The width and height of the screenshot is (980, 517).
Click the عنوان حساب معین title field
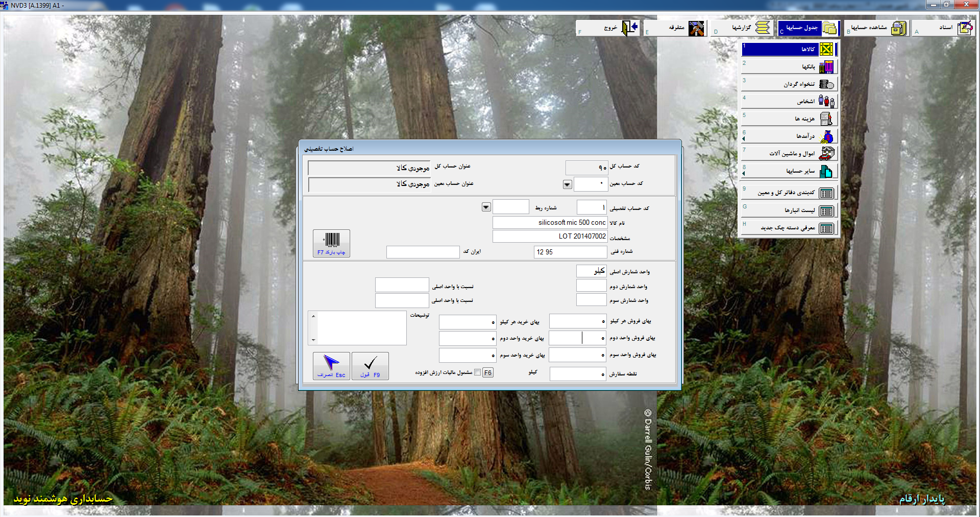point(370,184)
